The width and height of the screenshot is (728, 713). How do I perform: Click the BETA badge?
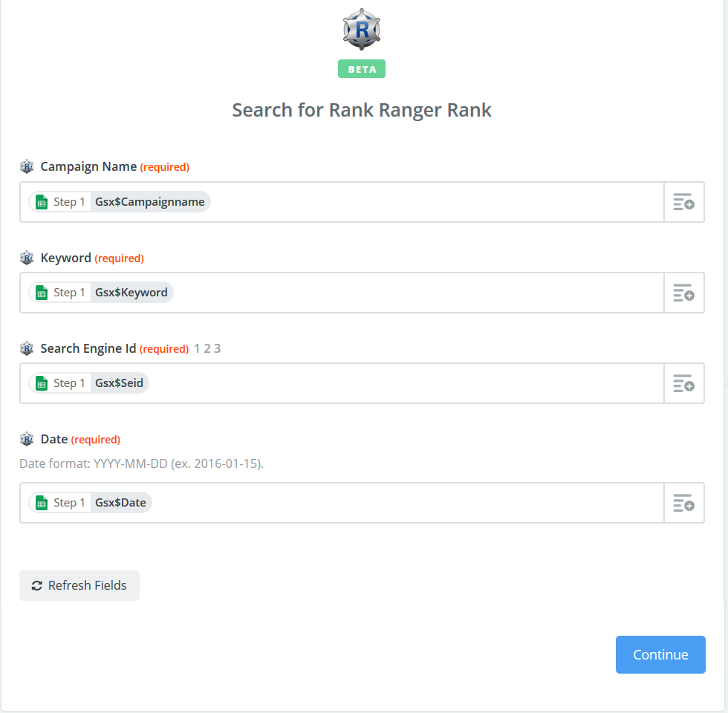pyautogui.click(x=362, y=69)
